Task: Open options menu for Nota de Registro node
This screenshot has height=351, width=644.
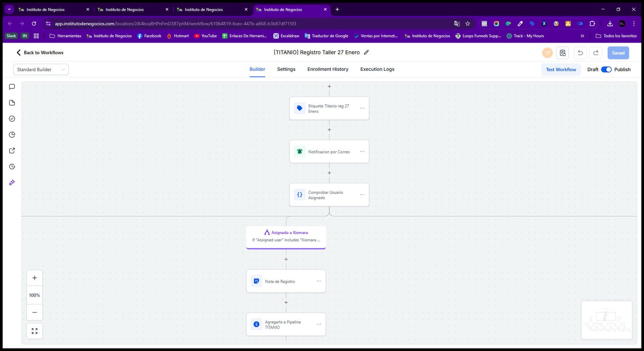Action: [319, 281]
